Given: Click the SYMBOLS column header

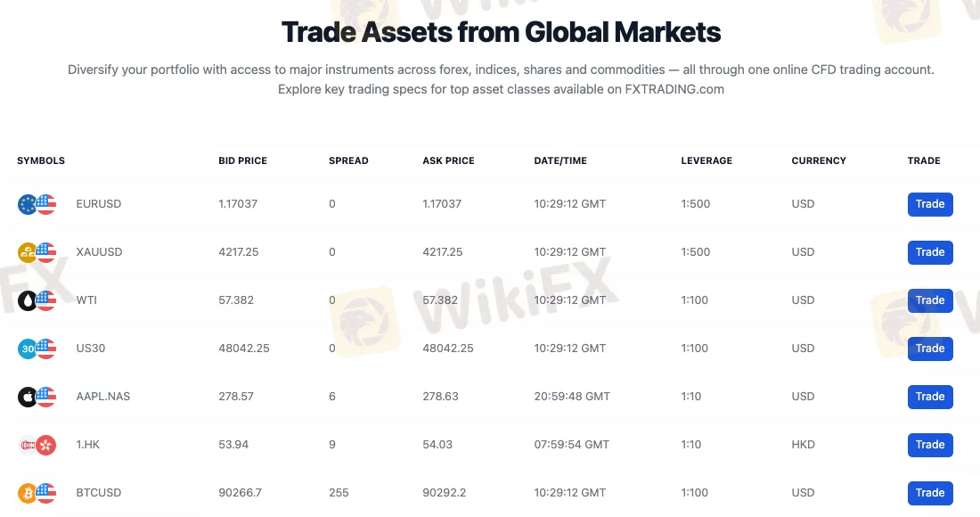Looking at the screenshot, I should click(x=41, y=160).
